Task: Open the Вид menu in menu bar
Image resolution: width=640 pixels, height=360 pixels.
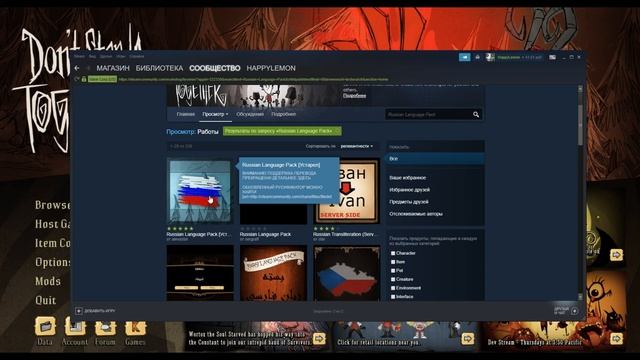Action: 93,57
